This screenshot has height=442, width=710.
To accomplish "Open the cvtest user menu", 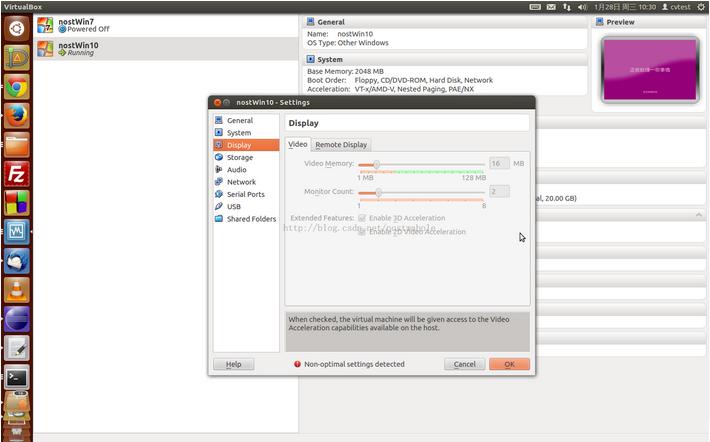I will click(x=676, y=7).
